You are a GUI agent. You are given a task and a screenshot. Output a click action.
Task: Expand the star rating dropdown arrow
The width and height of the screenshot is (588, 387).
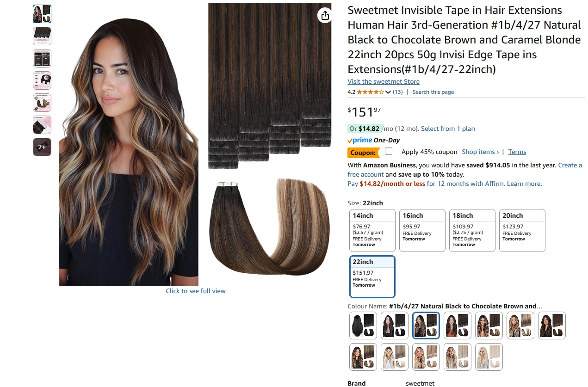pyautogui.click(x=388, y=92)
